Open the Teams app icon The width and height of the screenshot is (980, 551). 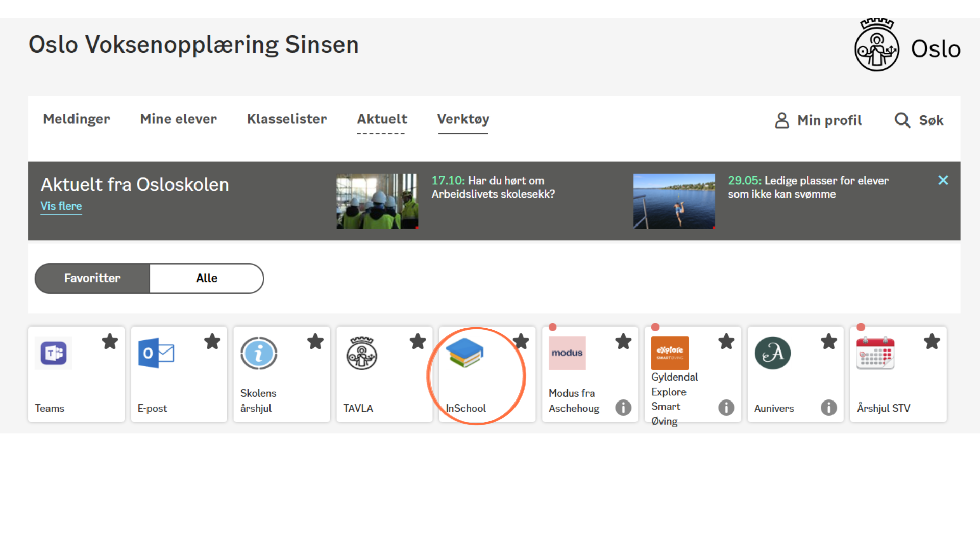54,353
